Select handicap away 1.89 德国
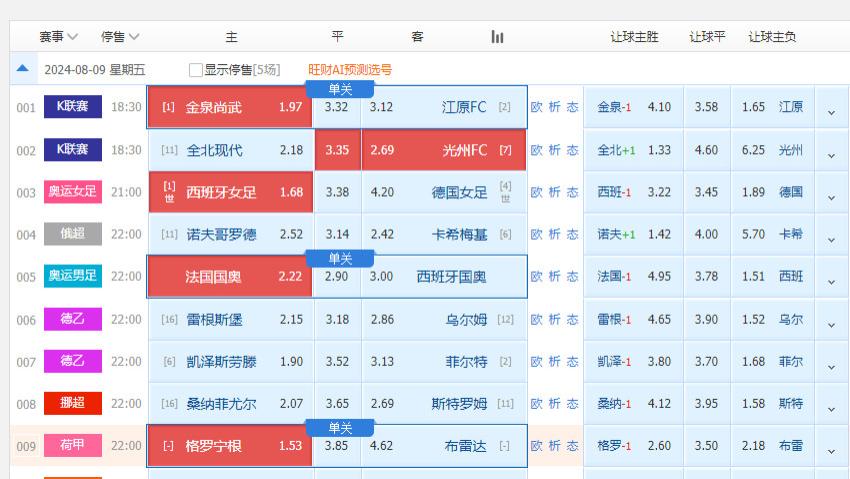The height and width of the screenshot is (479, 850). [x=772, y=192]
